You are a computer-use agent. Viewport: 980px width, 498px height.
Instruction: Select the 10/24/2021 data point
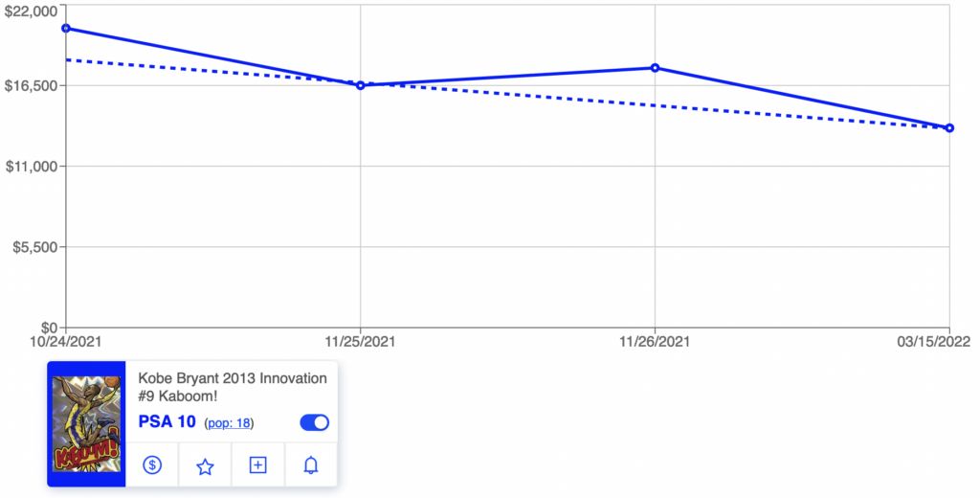[x=66, y=28]
